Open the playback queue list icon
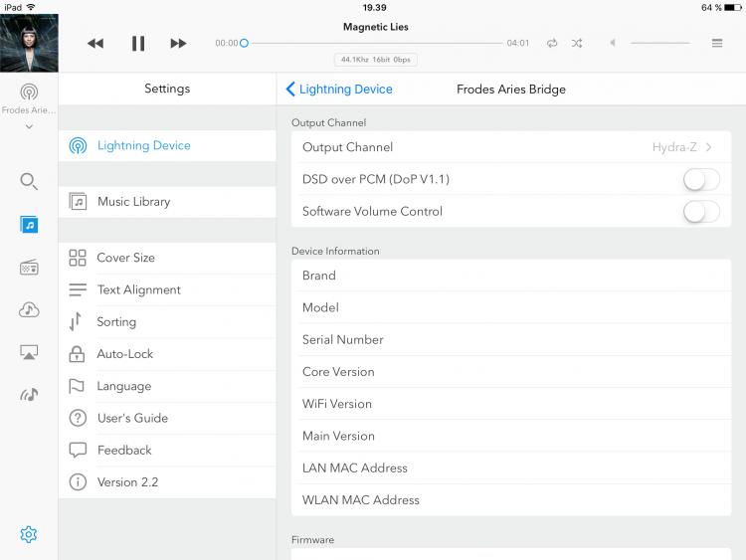 717,44
